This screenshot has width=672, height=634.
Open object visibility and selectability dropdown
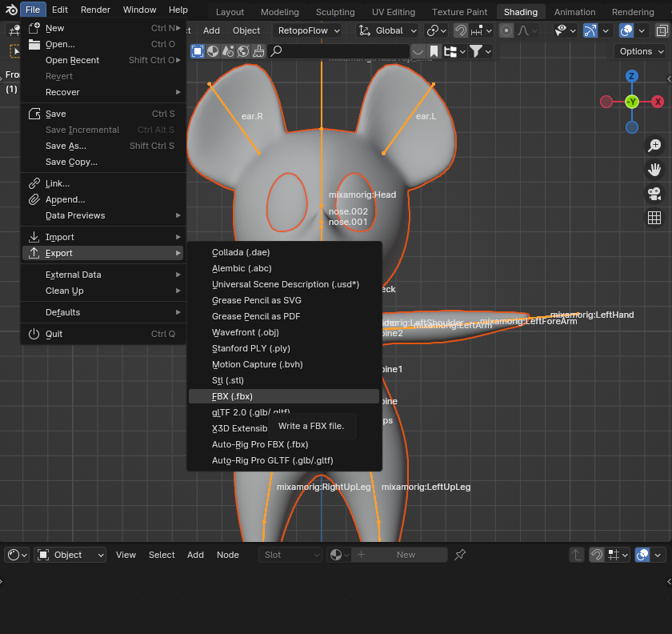[x=565, y=30]
